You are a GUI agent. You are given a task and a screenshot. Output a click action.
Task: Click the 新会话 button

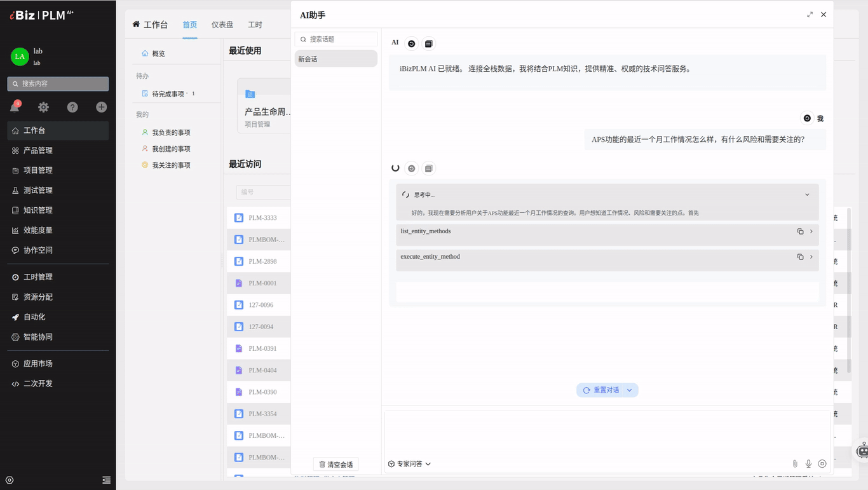[336, 58]
